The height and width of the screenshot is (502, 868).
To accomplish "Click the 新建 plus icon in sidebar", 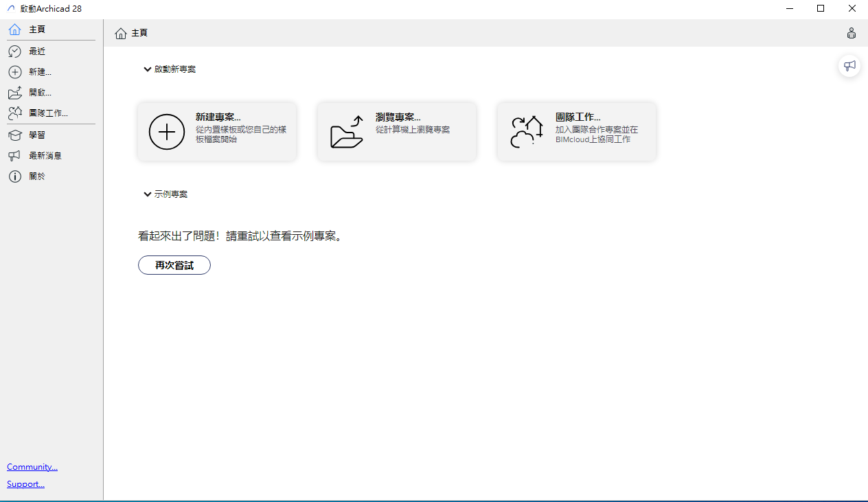I will click(x=14, y=72).
